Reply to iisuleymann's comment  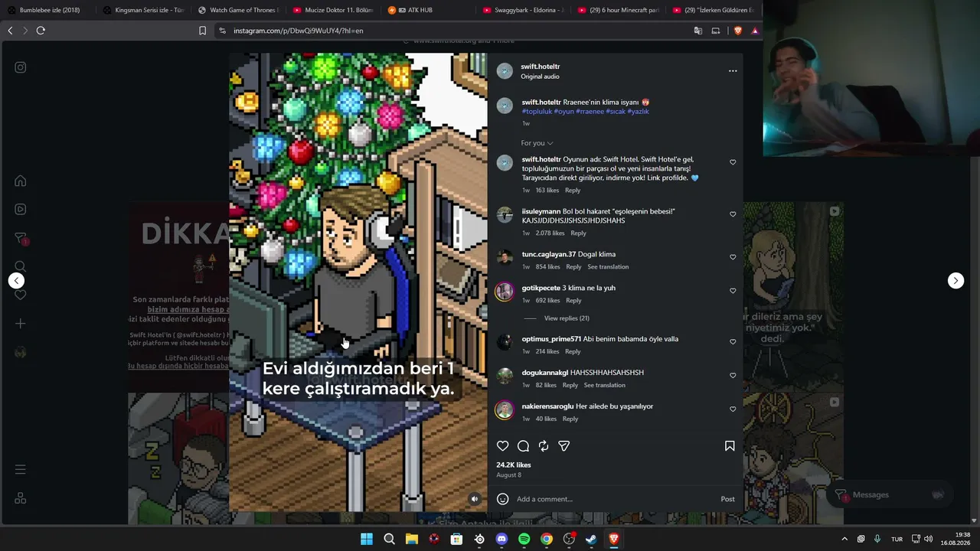click(x=578, y=233)
